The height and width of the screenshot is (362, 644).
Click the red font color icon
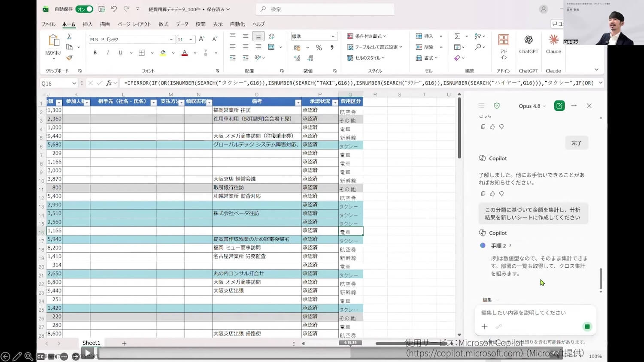click(185, 53)
